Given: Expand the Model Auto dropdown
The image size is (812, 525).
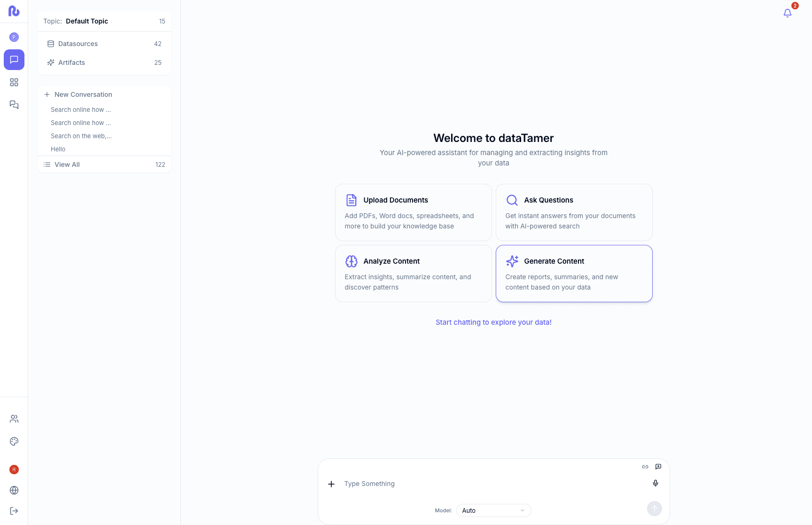Looking at the screenshot, I should [x=493, y=510].
